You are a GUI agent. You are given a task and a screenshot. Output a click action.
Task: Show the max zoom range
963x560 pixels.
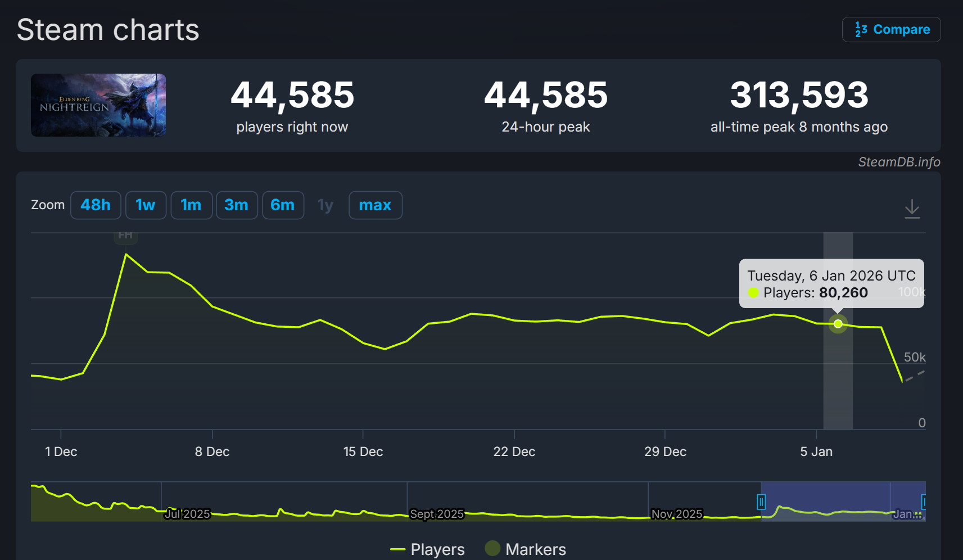pyautogui.click(x=376, y=205)
